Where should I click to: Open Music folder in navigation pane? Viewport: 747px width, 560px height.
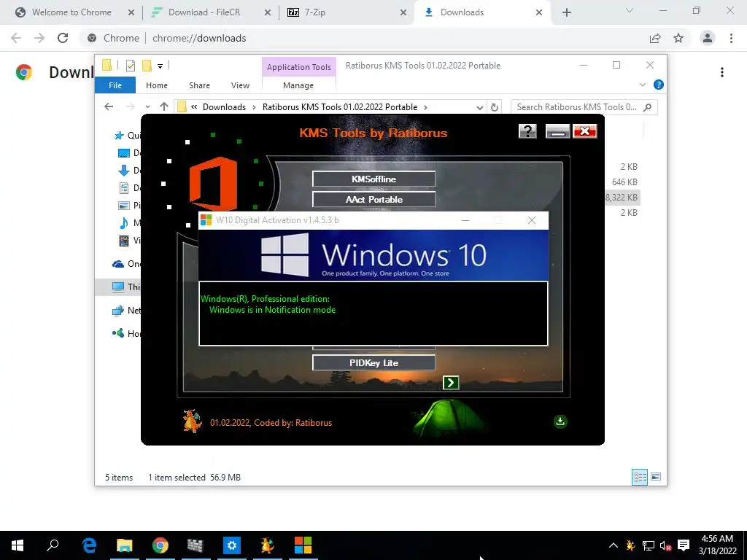pyautogui.click(x=129, y=223)
